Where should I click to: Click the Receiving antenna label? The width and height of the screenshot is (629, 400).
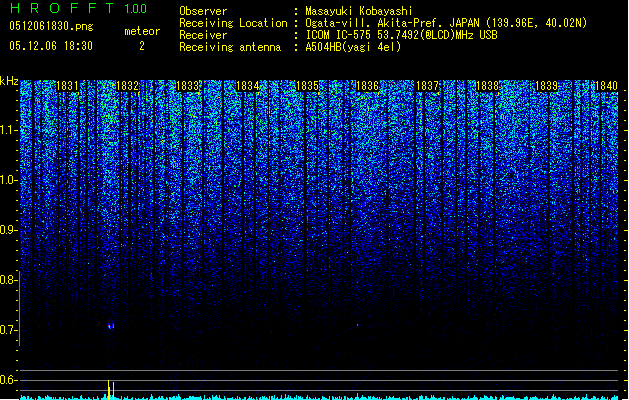pyautogui.click(x=230, y=47)
